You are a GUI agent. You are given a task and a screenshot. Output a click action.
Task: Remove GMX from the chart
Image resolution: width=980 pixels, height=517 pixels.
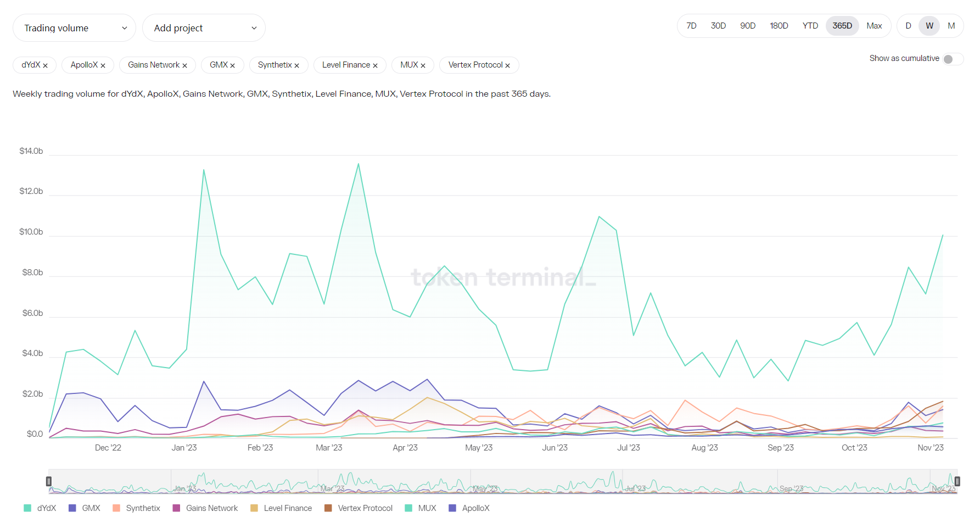click(233, 65)
